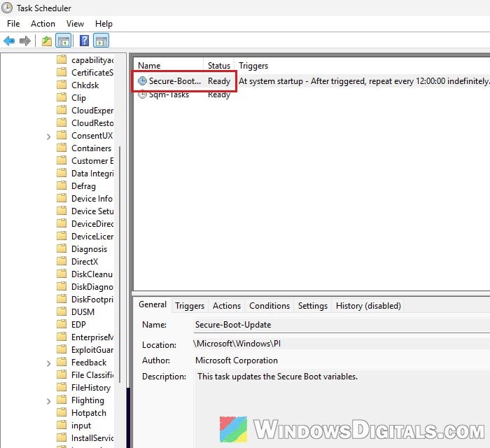
Task: Select the DiskDiagno folder in tree
Action: (x=92, y=287)
